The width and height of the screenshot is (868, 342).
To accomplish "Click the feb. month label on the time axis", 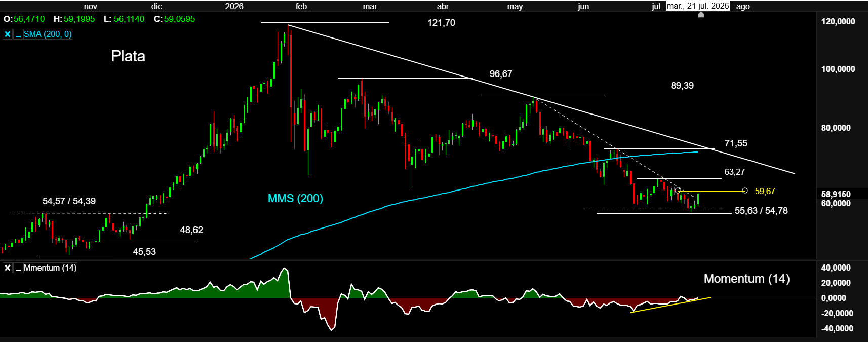I will (302, 6).
